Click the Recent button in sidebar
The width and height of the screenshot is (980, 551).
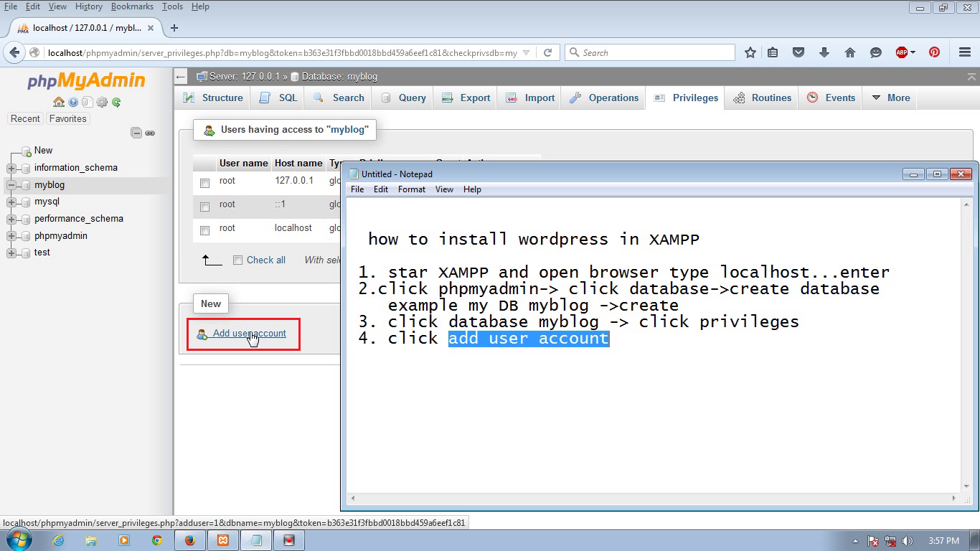point(25,119)
